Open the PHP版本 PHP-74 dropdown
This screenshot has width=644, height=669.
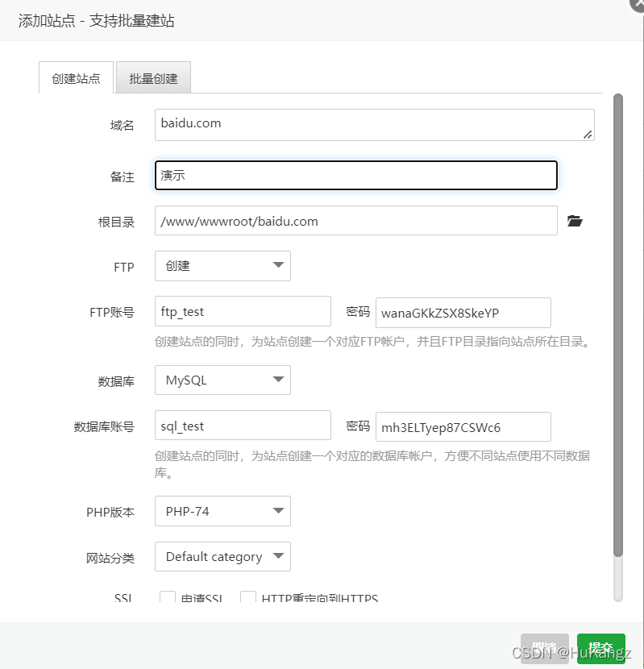pyautogui.click(x=222, y=511)
